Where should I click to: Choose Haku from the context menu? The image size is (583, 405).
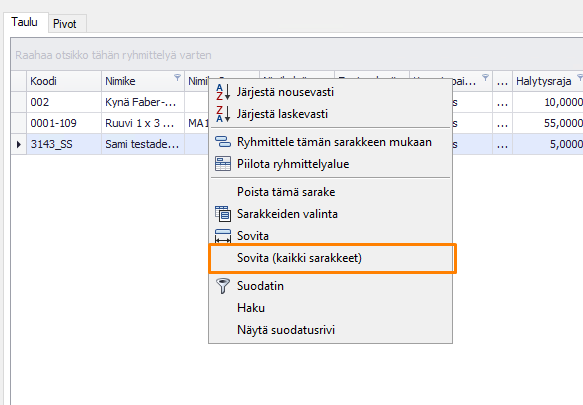pos(330,308)
